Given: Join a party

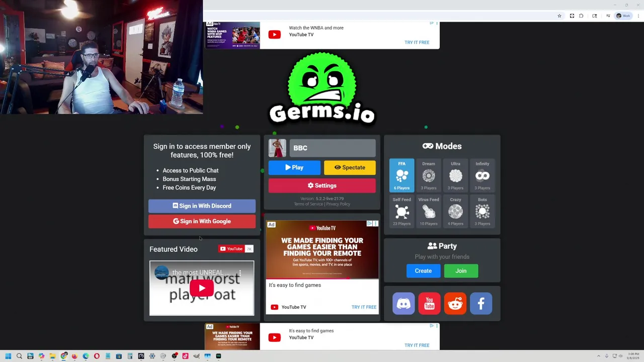Looking at the screenshot, I should 461,271.
